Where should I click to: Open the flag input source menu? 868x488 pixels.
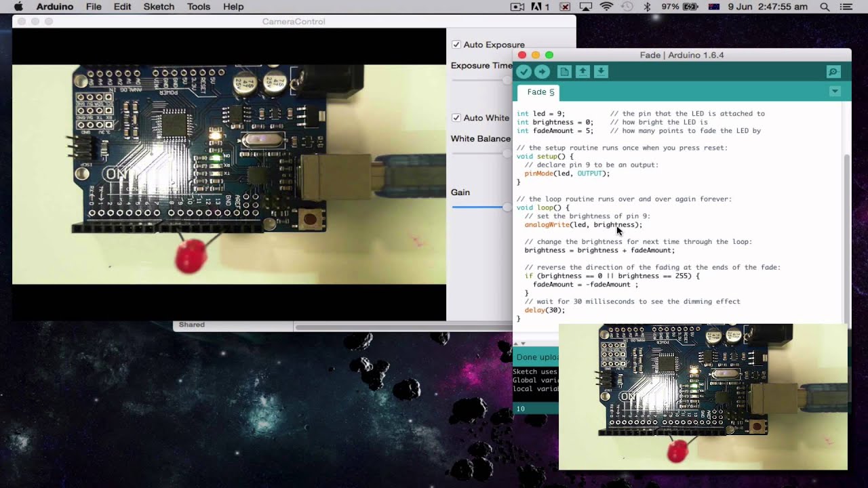(x=713, y=7)
